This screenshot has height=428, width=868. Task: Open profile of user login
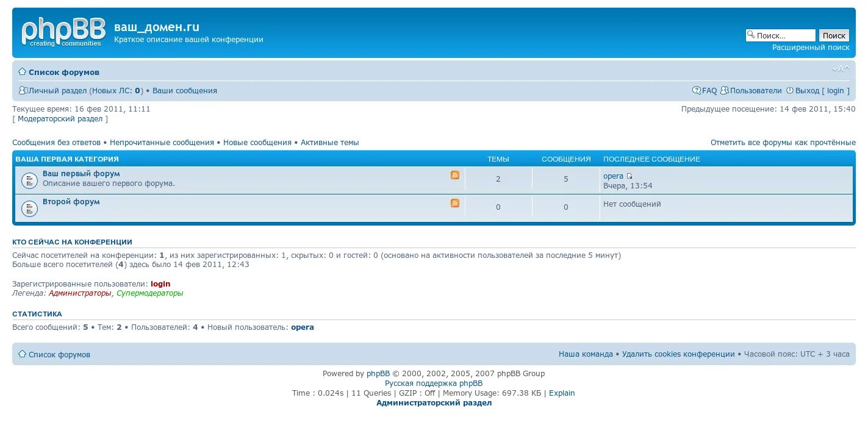pyautogui.click(x=160, y=284)
